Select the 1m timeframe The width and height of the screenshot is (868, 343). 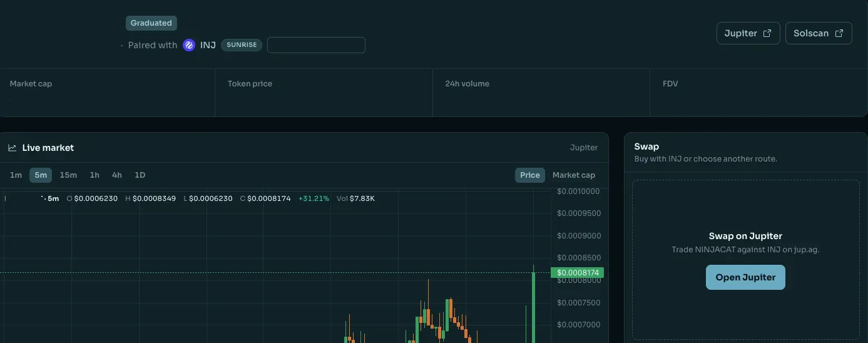(x=16, y=175)
